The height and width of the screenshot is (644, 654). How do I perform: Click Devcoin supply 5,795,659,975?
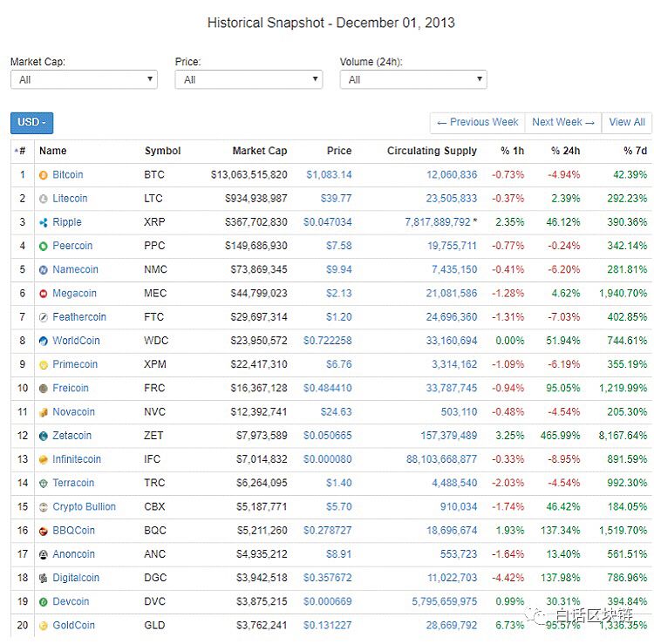coord(445,602)
